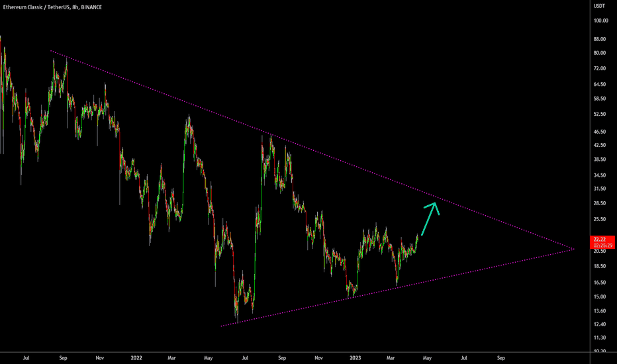The width and height of the screenshot is (617, 364).
Task: Click the 20.50 price axis label
Action: click(600, 251)
